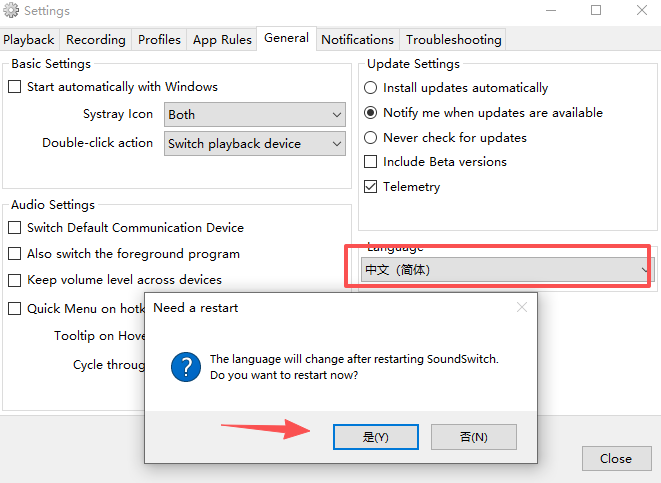Image resolution: width=661 pixels, height=483 pixels.
Task: Close the Need a restart dialog
Action: coord(522,307)
